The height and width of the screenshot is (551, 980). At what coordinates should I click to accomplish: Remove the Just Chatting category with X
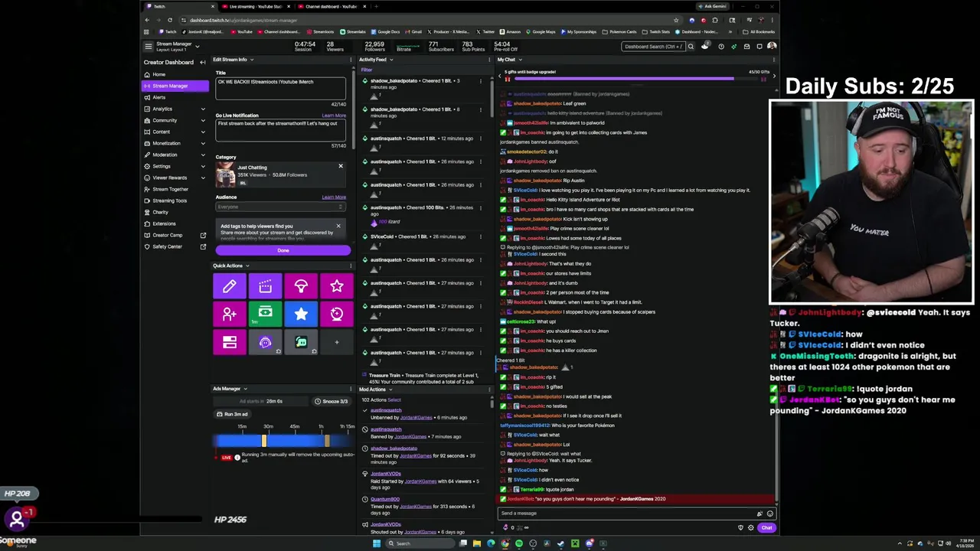tap(341, 166)
